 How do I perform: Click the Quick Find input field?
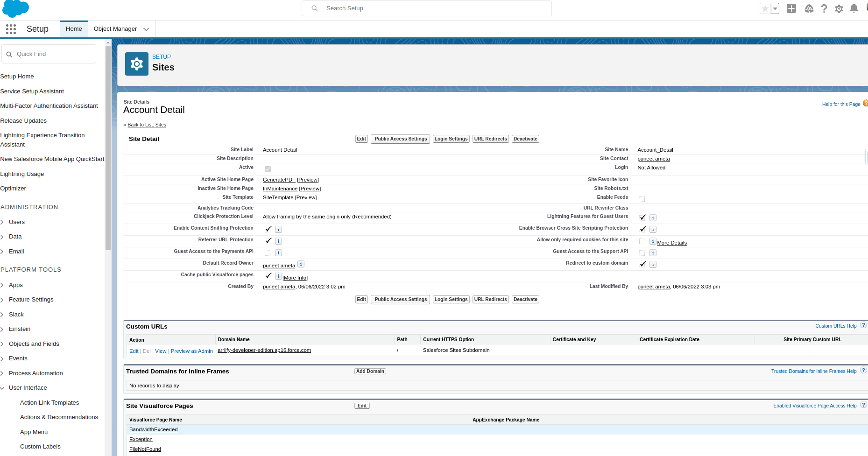(49, 54)
